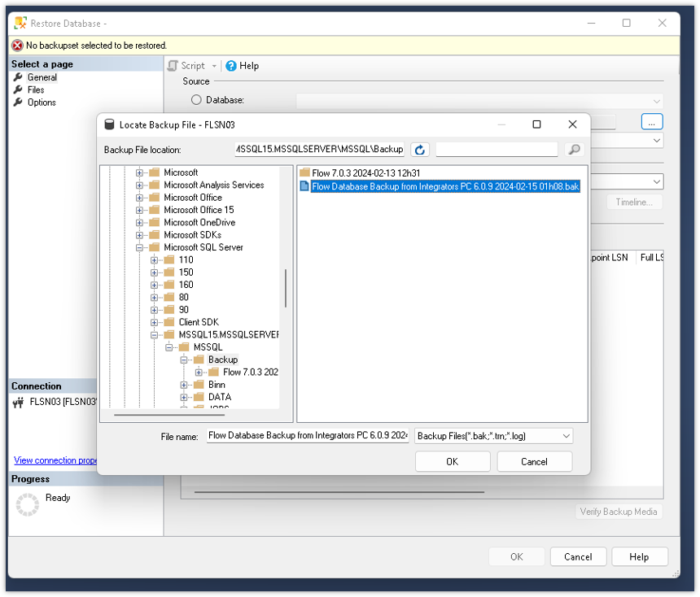This screenshot has height=597, width=700.
Task: Select the Database radio button under Source
Action: point(196,100)
